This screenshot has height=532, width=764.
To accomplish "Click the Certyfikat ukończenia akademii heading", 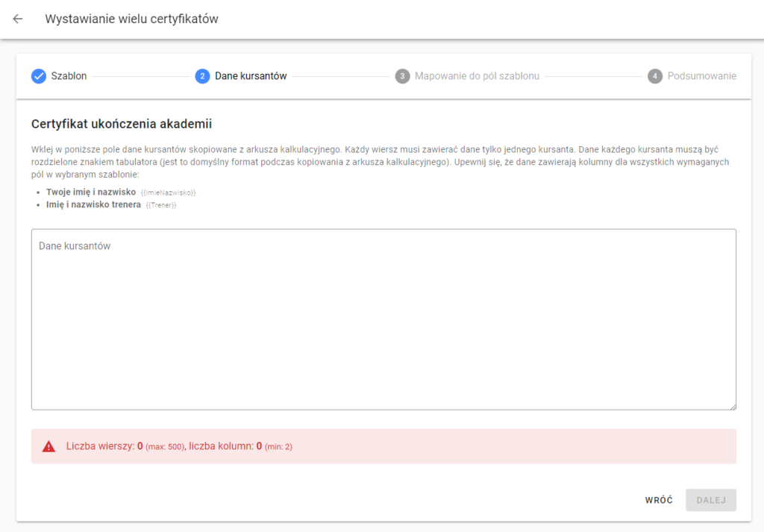I will pyautogui.click(x=122, y=124).
